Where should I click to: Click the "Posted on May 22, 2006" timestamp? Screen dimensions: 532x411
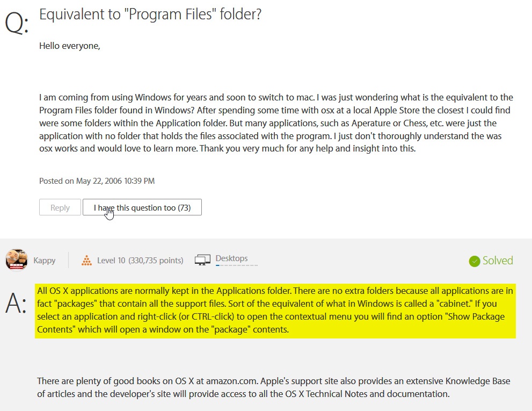(x=97, y=181)
